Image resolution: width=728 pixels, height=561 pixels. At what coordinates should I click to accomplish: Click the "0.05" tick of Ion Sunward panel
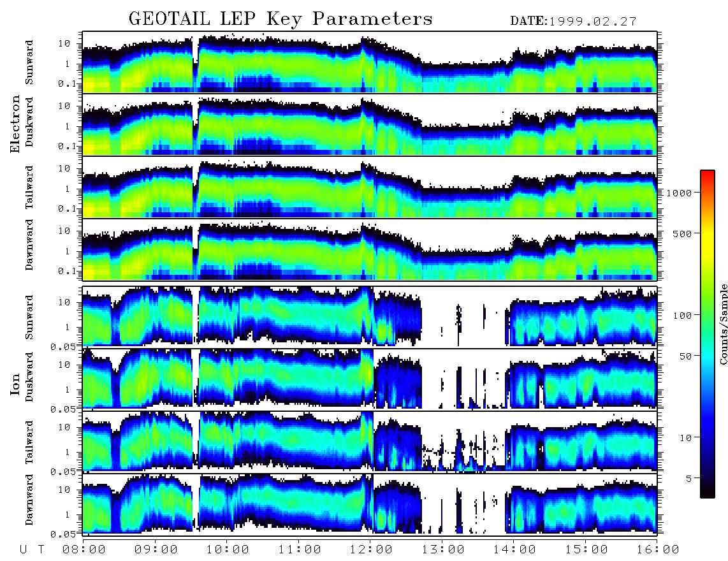tap(63, 347)
